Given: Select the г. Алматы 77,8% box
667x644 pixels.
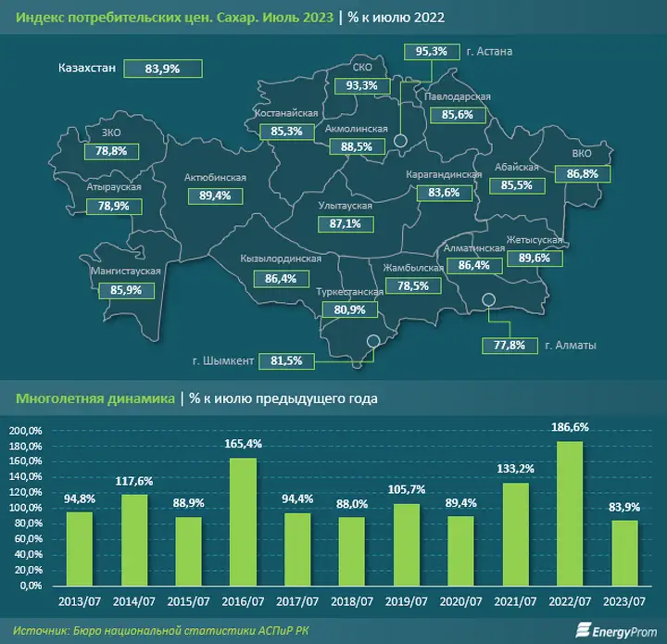Looking at the screenshot, I should (510, 345).
